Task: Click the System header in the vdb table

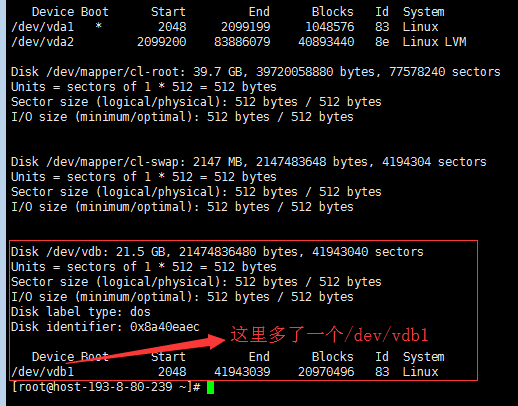Action: 423,357
